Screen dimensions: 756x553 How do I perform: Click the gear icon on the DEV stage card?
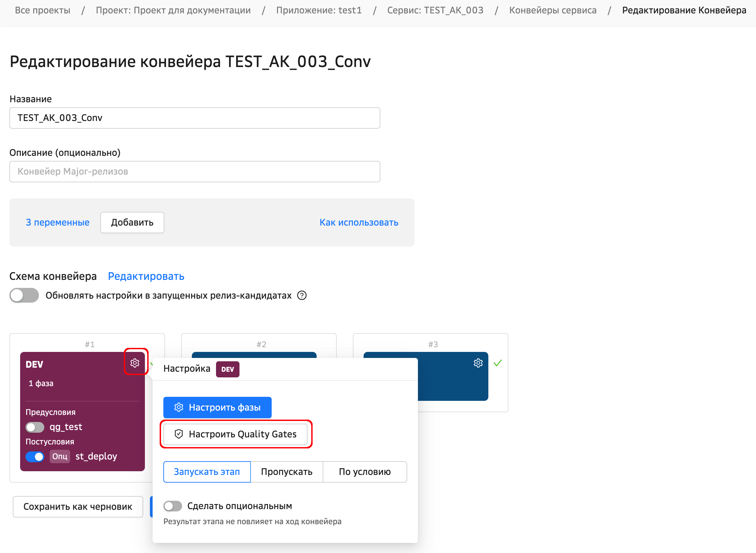(x=135, y=363)
